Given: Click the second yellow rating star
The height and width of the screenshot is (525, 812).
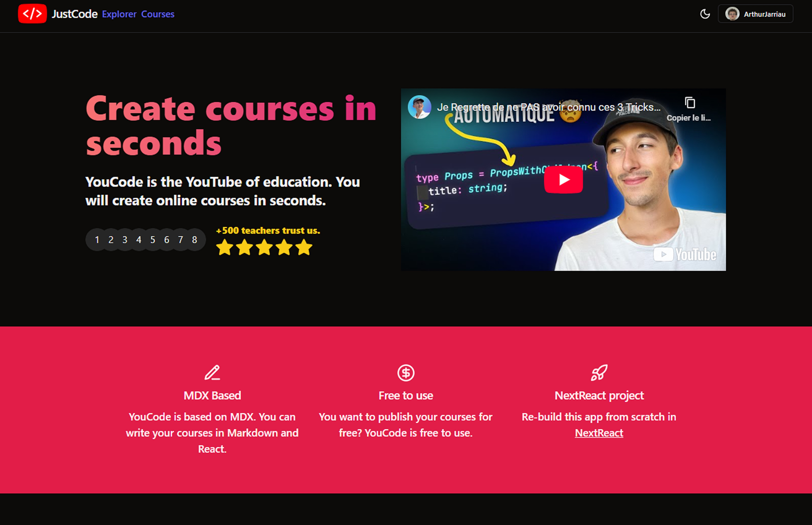Looking at the screenshot, I should (245, 247).
